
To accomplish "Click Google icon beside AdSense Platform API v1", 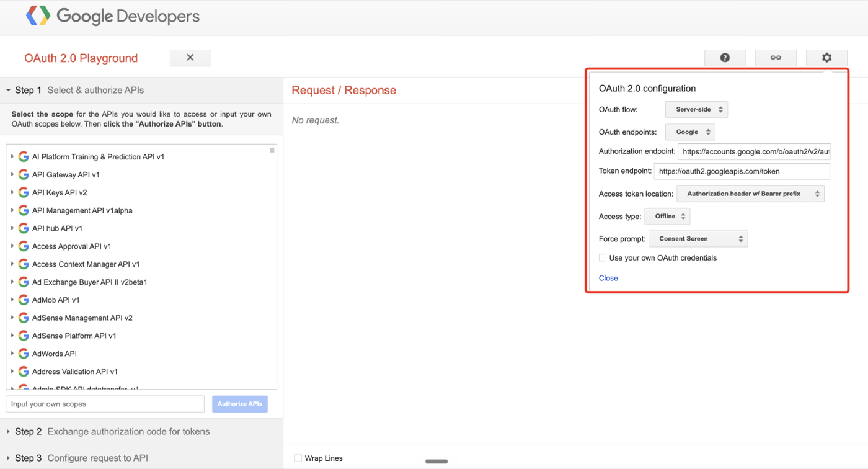I will 24,336.
